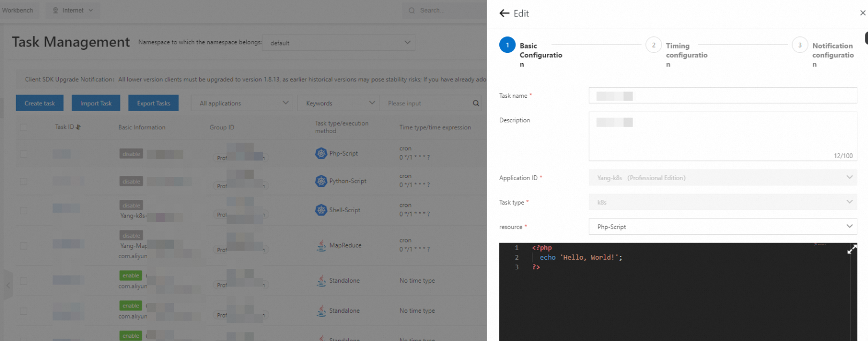Open the namespace default dropdown
Screen dimensions: 868x341
[x=338, y=43]
